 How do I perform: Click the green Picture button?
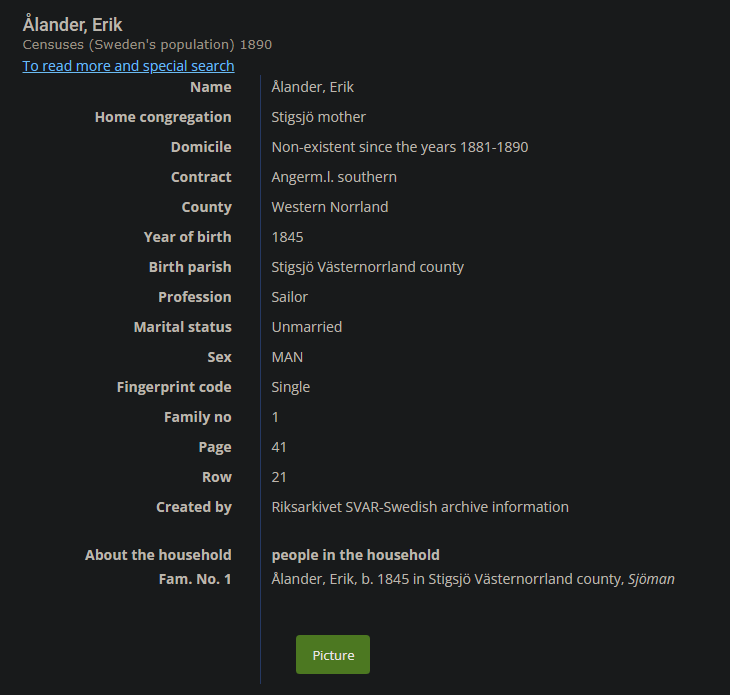pyautogui.click(x=333, y=655)
